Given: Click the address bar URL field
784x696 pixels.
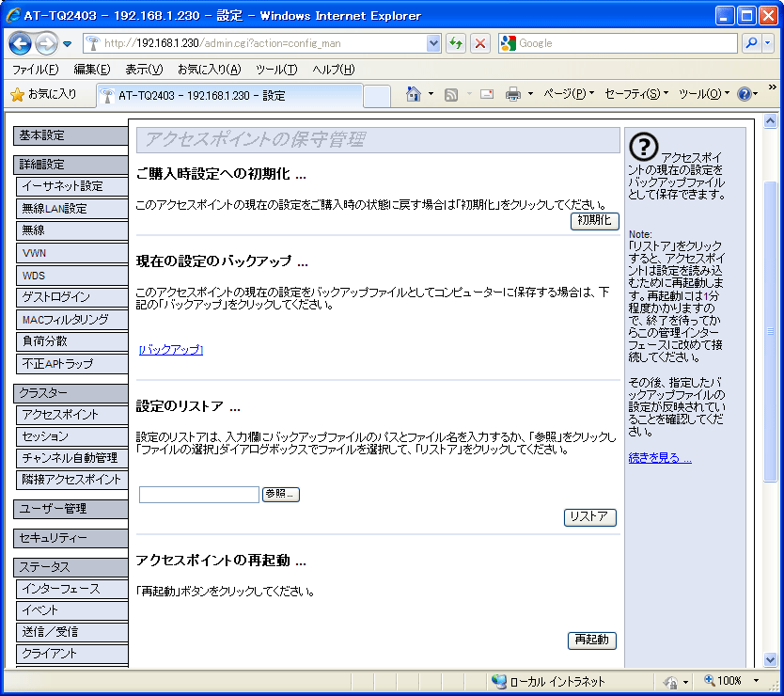Looking at the screenshot, I should point(255,43).
